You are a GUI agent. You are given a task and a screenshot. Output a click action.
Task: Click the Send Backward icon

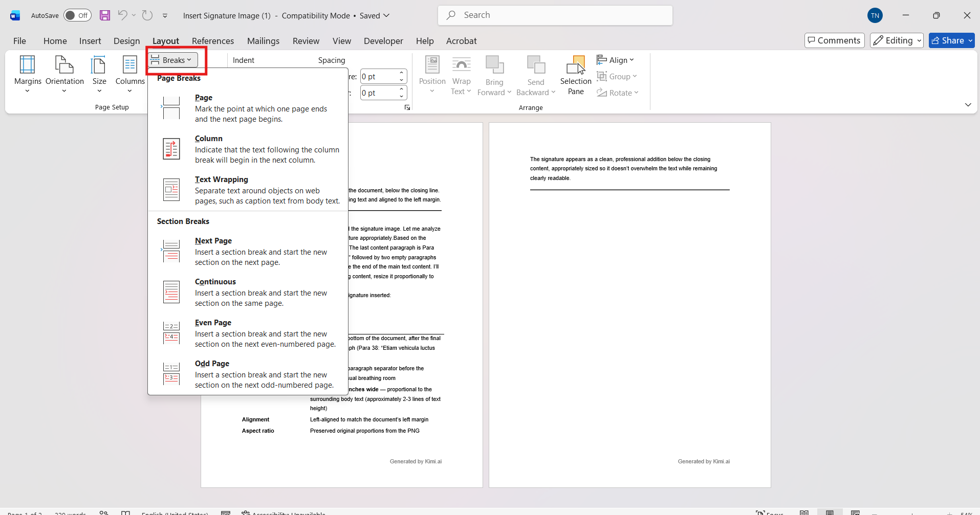coord(536,65)
